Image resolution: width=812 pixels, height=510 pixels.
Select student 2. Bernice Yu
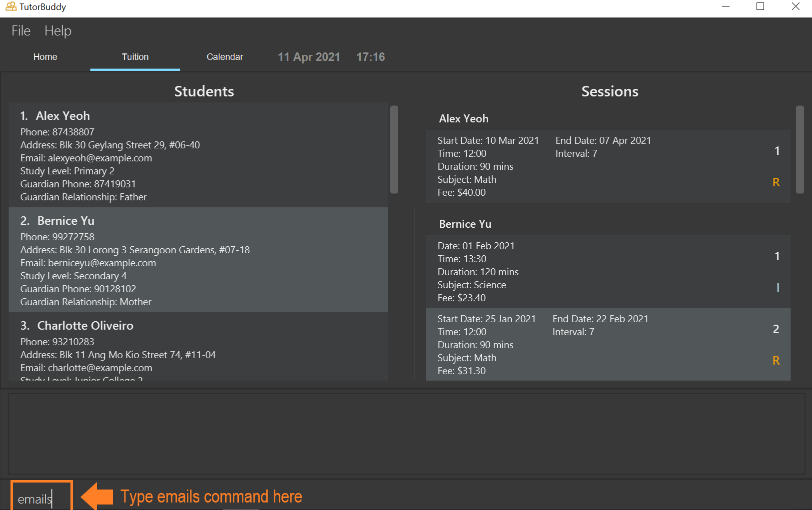click(x=198, y=260)
